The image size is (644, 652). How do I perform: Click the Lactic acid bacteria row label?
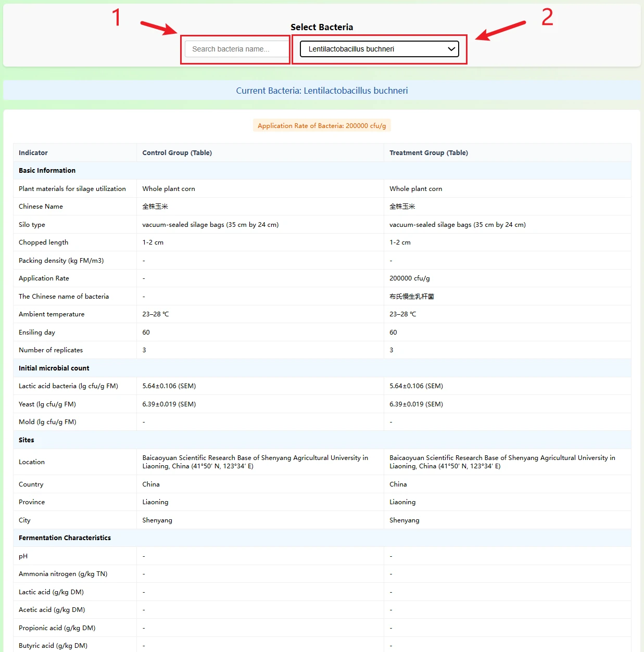point(68,386)
